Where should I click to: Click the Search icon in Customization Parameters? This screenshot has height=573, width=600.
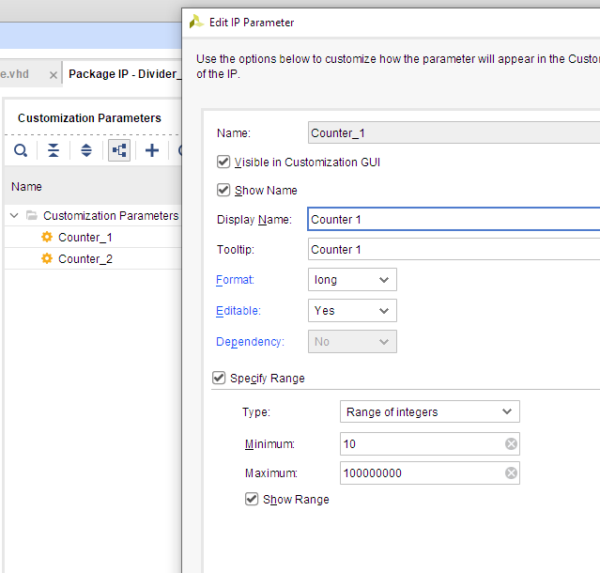(x=20, y=150)
